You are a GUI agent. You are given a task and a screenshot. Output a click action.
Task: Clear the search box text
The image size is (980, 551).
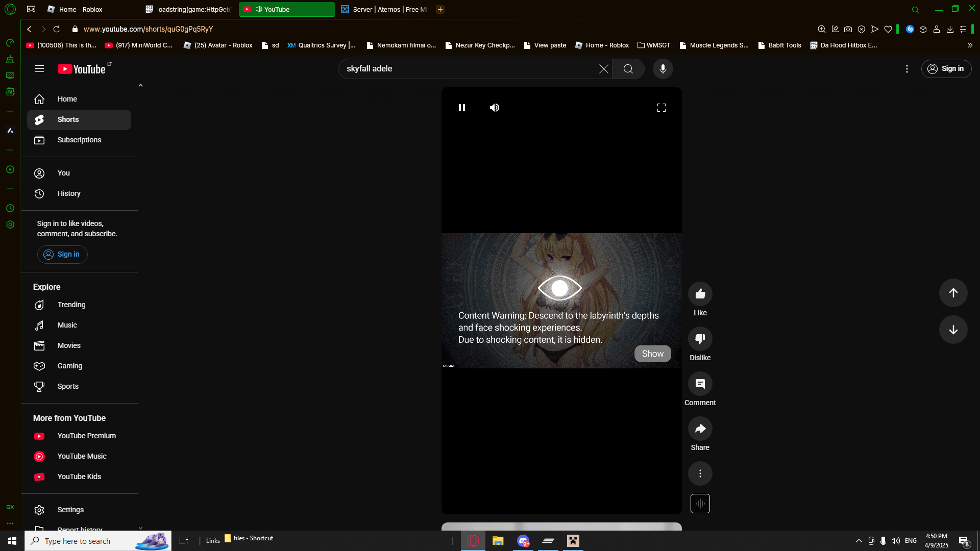point(604,69)
